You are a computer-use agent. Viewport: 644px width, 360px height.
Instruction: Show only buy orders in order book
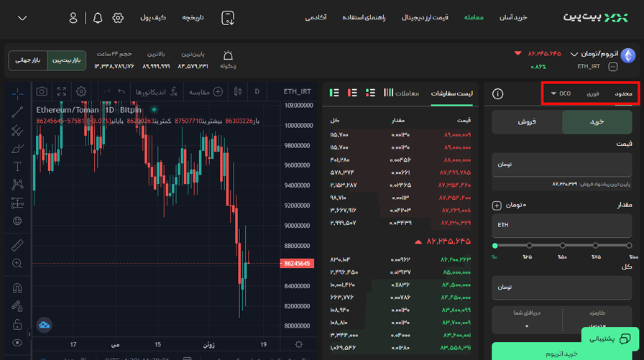click(x=334, y=93)
